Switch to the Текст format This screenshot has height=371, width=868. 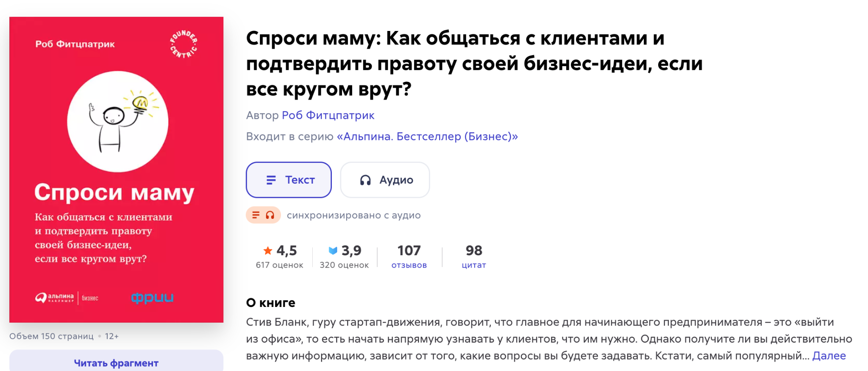pos(289,180)
